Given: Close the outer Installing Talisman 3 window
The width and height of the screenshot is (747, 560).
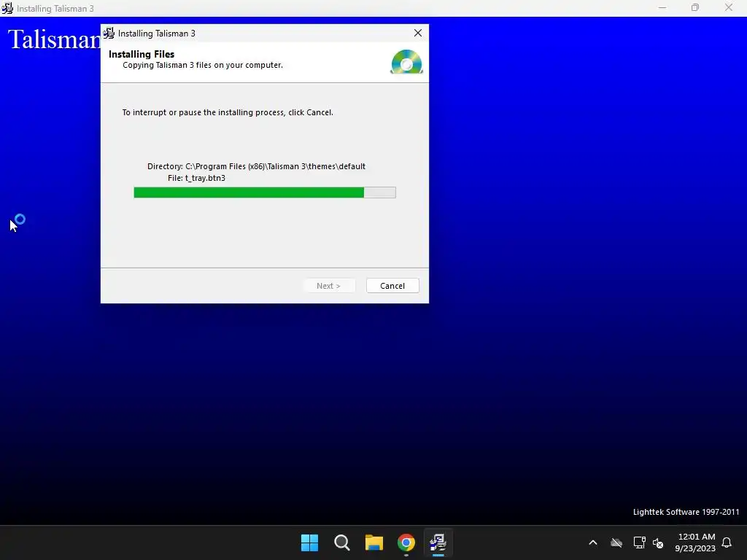Looking at the screenshot, I should 729,8.
